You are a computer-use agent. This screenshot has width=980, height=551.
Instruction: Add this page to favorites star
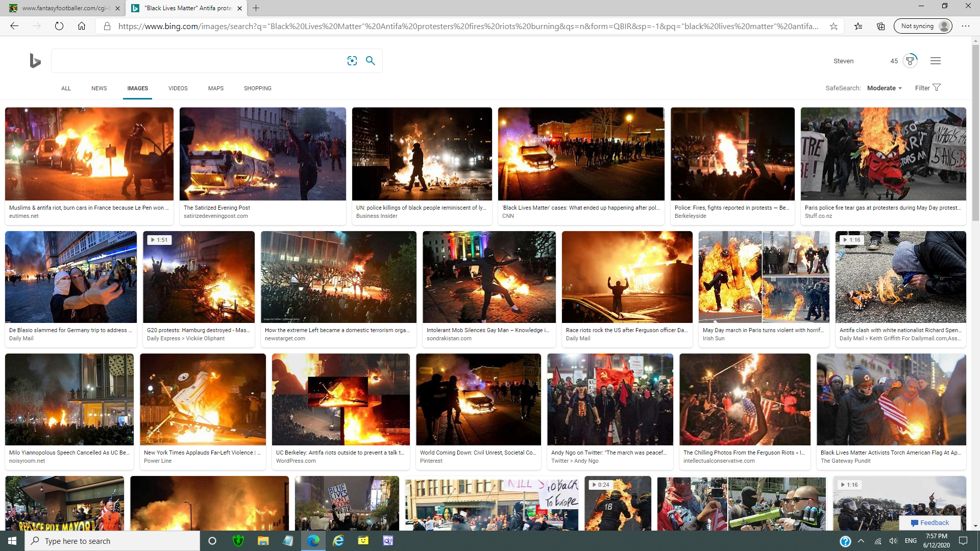click(834, 26)
